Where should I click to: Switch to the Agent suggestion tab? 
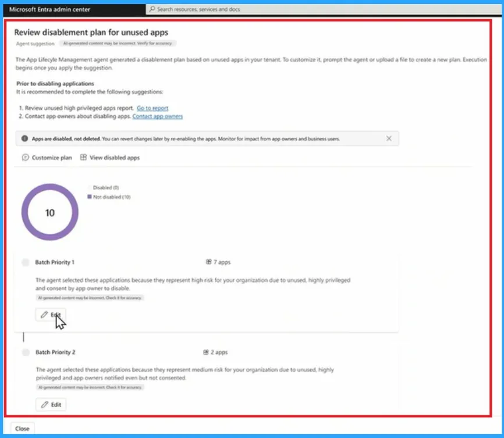34,43
